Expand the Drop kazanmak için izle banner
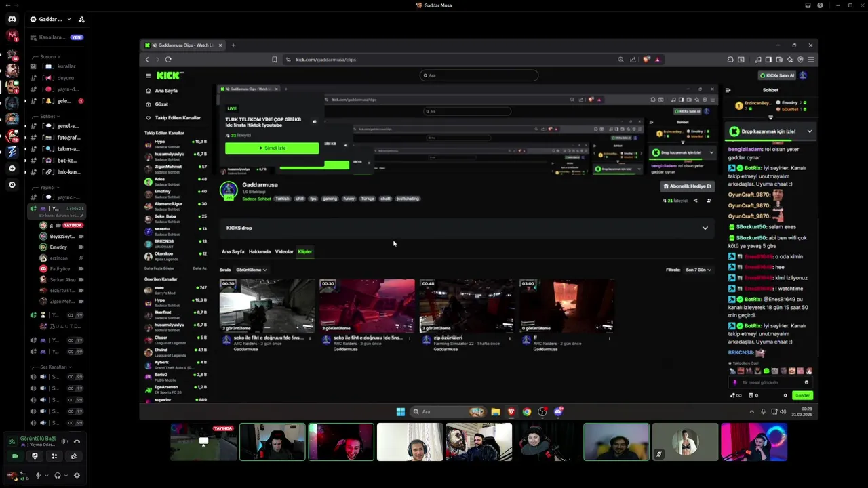 (x=809, y=131)
